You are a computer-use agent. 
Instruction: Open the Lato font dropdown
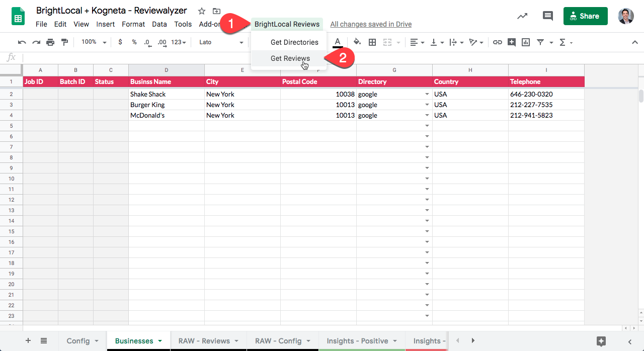[x=221, y=42]
